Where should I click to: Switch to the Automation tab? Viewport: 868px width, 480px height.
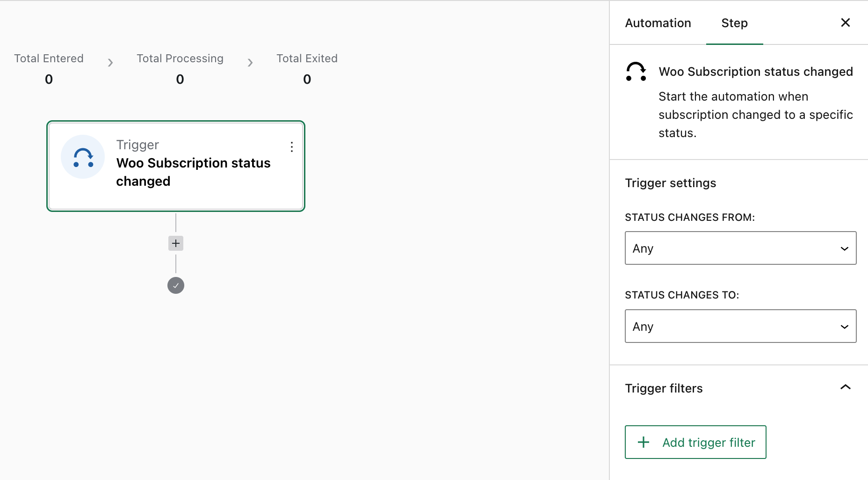(658, 23)
